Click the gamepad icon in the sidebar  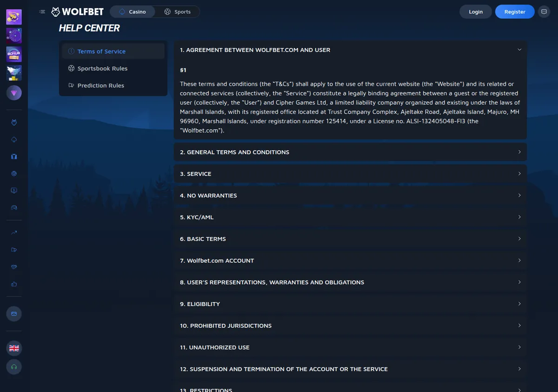click(14, 207)
